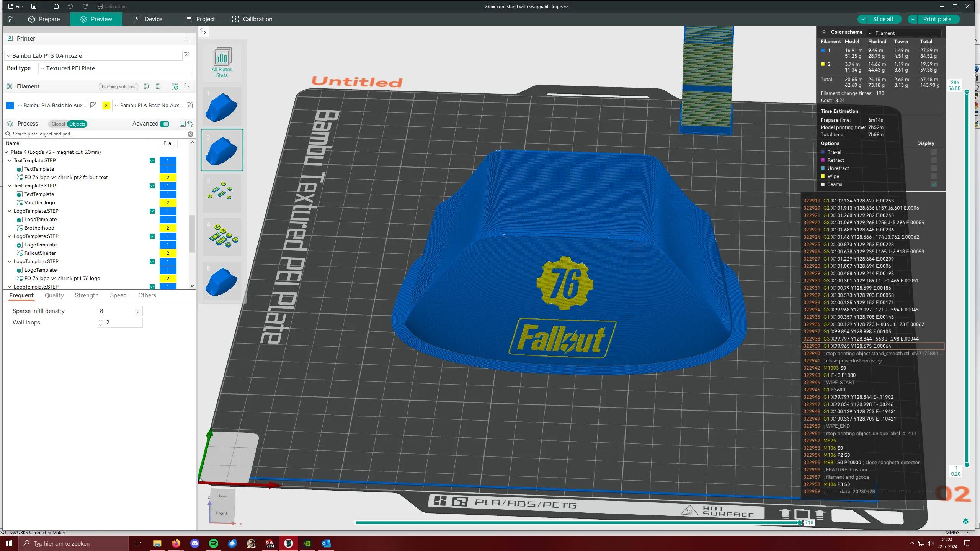Open filament 2 preset dropdown
The width and height of the screenshot is (980, 551).
tap(149, 105)
